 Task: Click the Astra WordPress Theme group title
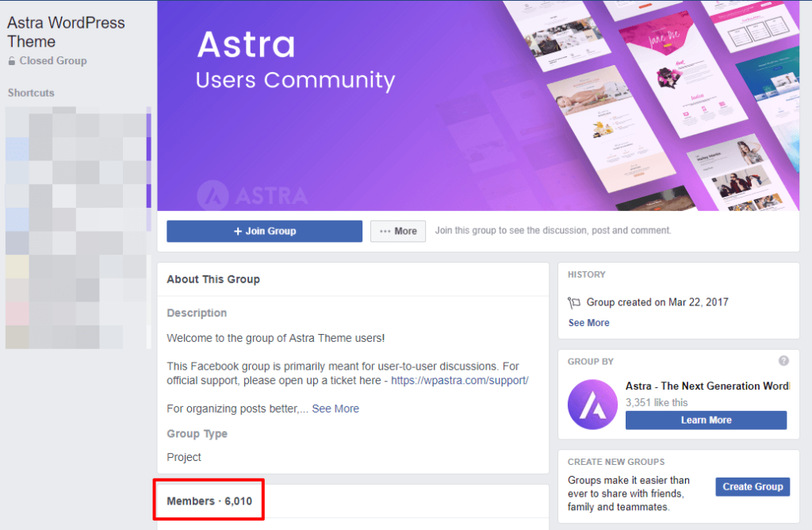click(x=66, y=32)
